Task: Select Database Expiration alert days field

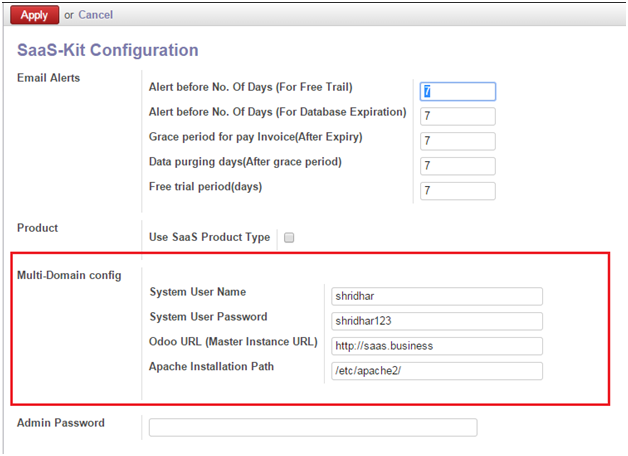Action: (x=458, y=116)
